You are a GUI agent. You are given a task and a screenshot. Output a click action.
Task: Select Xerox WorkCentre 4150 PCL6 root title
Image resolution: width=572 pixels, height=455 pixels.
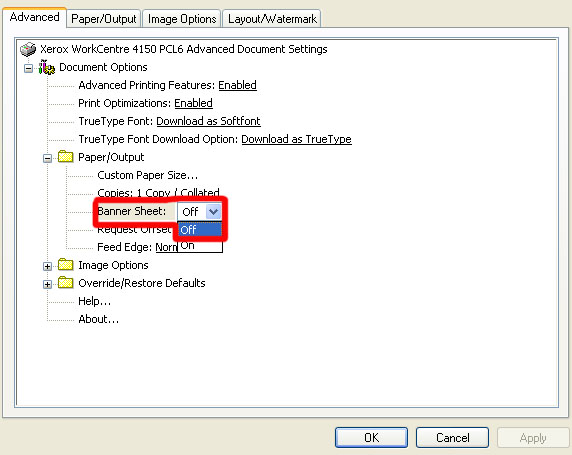183,49
